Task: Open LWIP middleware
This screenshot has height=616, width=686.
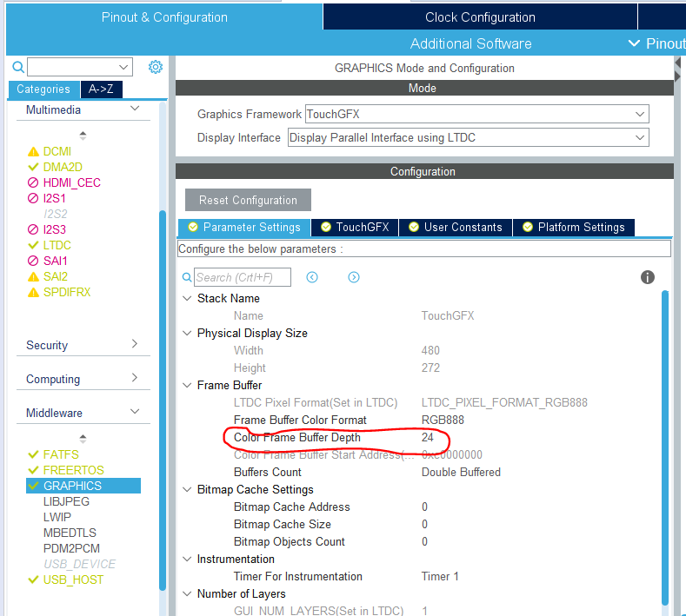Action: tap(57, 517)
